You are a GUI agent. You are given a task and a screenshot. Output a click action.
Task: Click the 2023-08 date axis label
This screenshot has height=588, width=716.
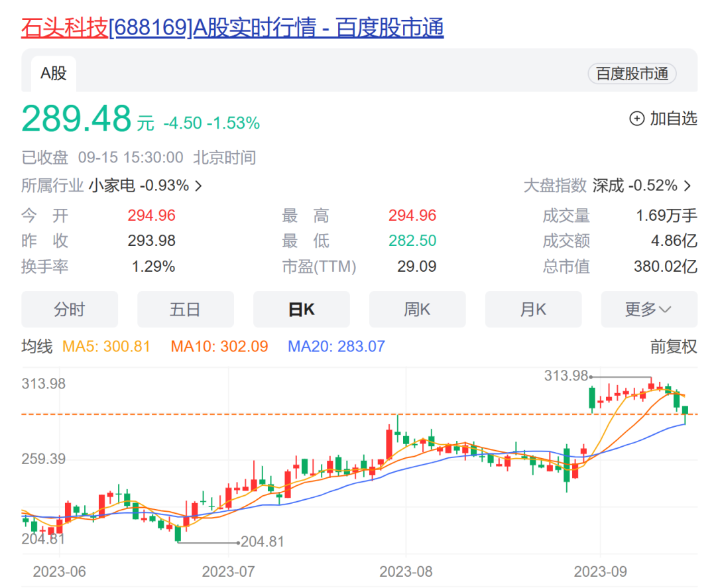(x=406, y=571)
